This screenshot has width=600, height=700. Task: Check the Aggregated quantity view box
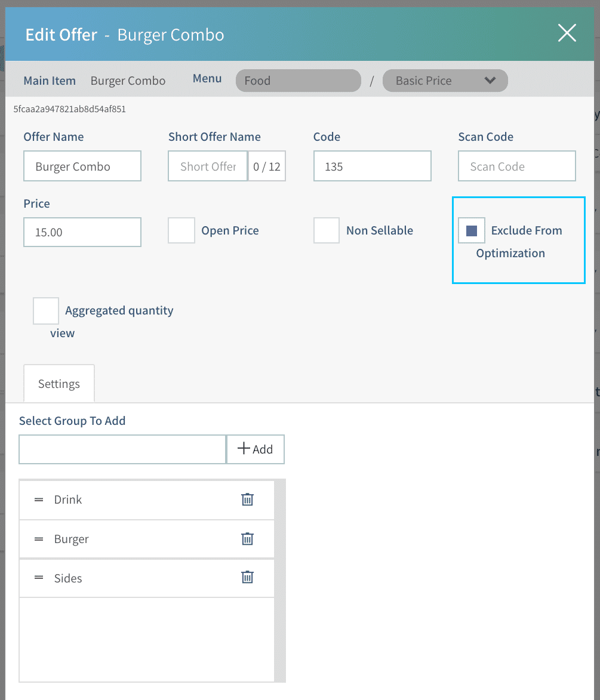[46, 311]
